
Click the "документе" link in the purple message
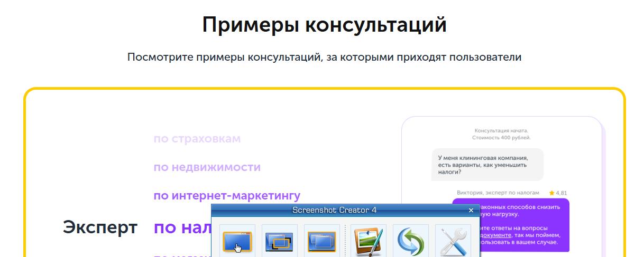(495, 235)
